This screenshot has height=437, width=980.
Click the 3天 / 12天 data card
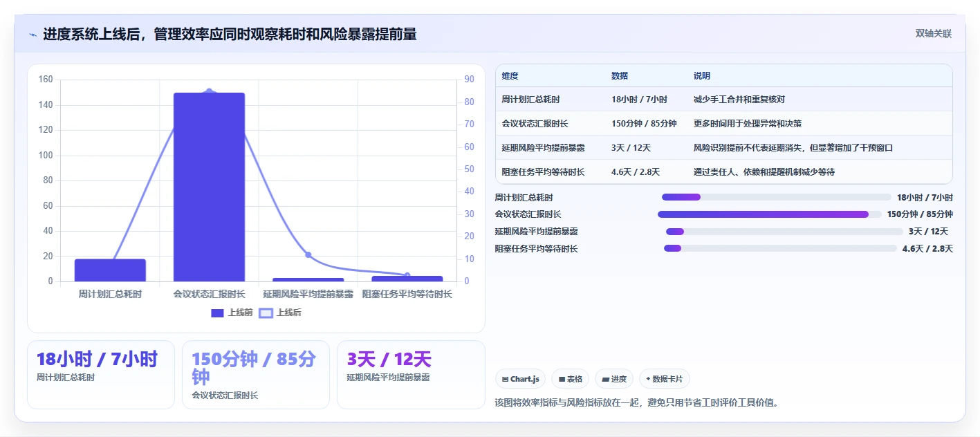click(411, 375)
